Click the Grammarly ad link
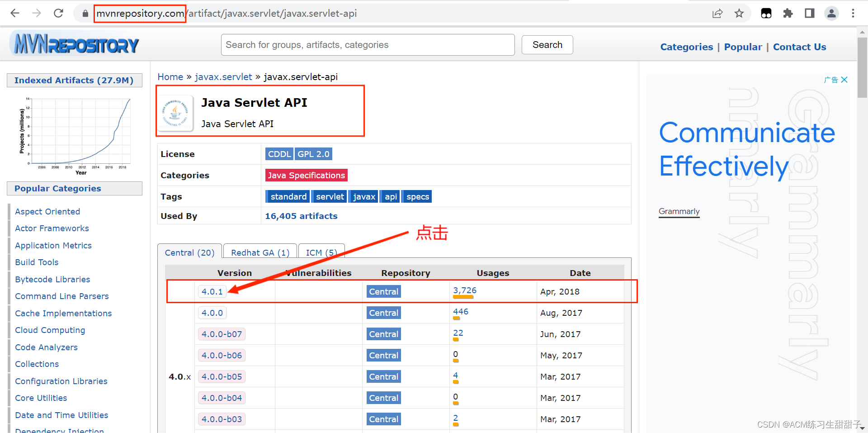Viewport: 868px width, 433px height. 679,211
